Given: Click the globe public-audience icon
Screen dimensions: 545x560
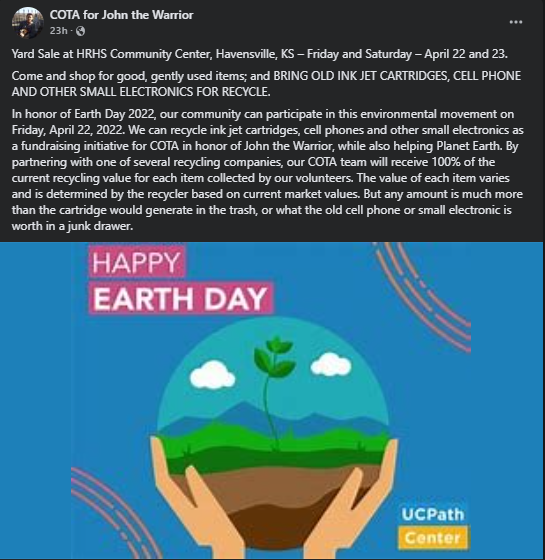Looking at the screenshot, I should click(81, 31).
